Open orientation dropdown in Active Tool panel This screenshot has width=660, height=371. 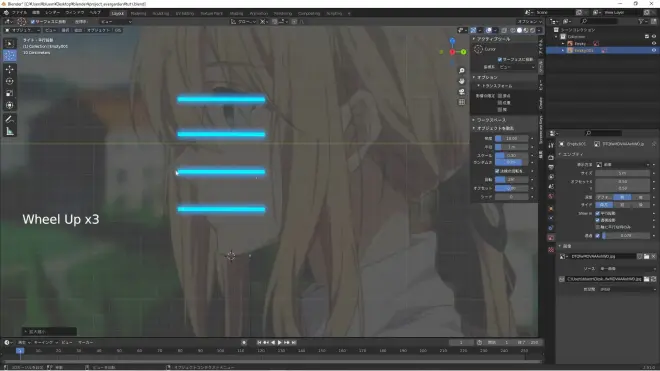517,67
